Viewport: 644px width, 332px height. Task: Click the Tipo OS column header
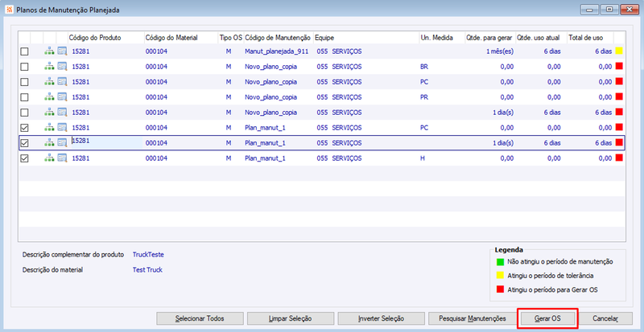click(x=231, y=38)
